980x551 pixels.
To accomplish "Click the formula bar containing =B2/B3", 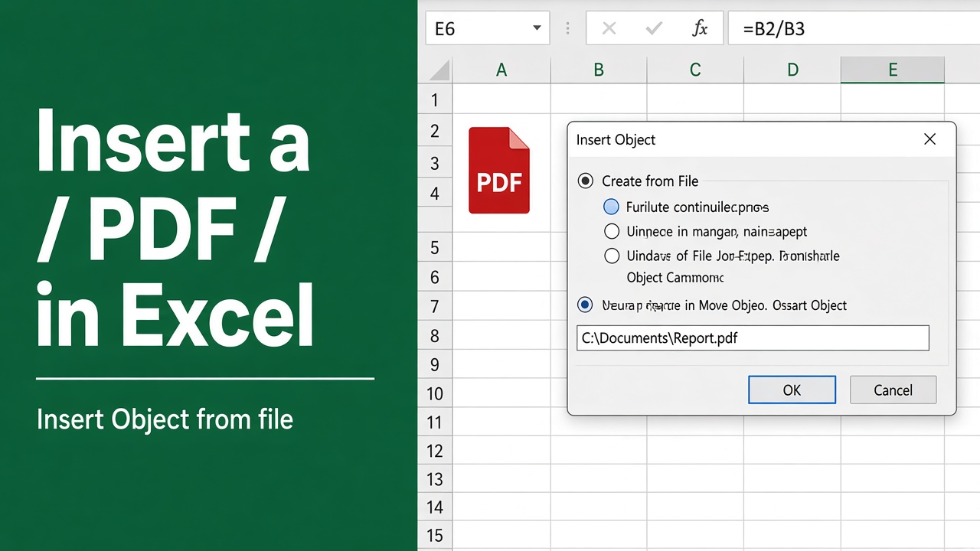I will click(x=854, y=28).
